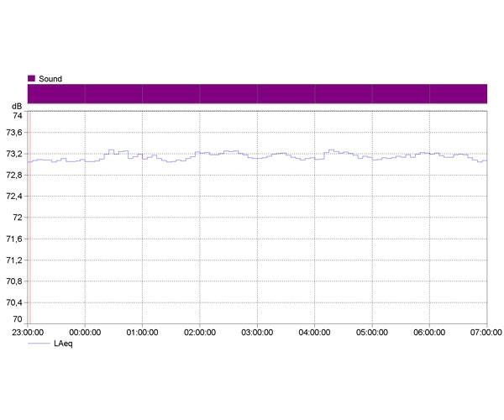504x420 pixels.
Task: Click the 02:00:00 time axis label
Action: 199,333
